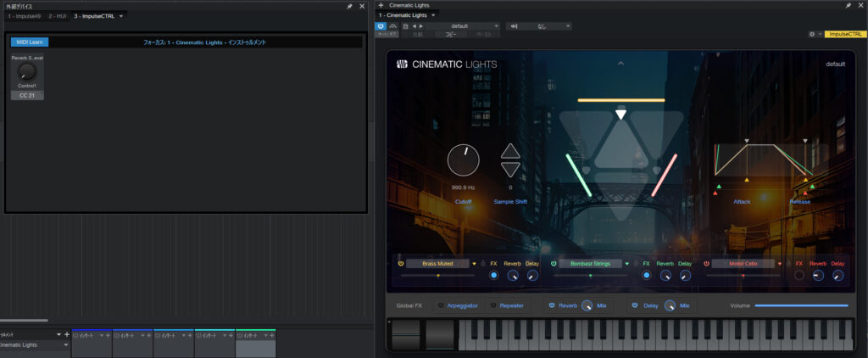The width and height of the screenshot is (868, 358).
Task: Open the 3 - ImpulseCTRL tab dropdown arrow
Action: [121, 16]
